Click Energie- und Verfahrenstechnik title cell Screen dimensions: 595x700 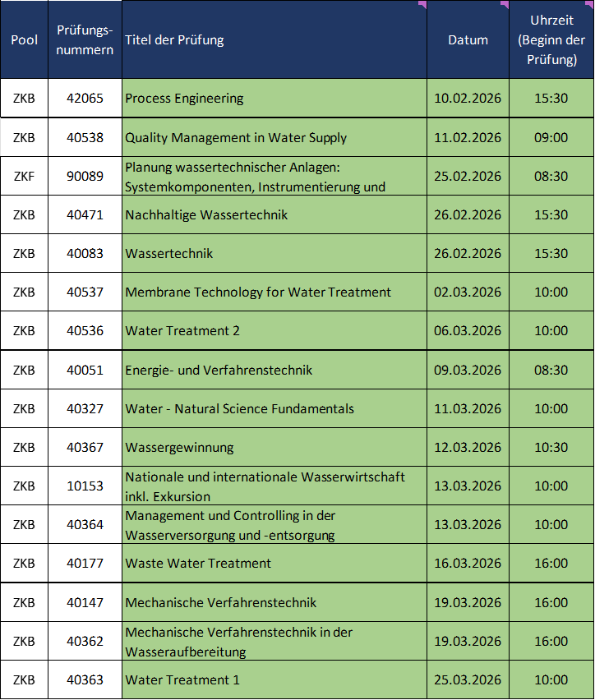tap(219, 370)
